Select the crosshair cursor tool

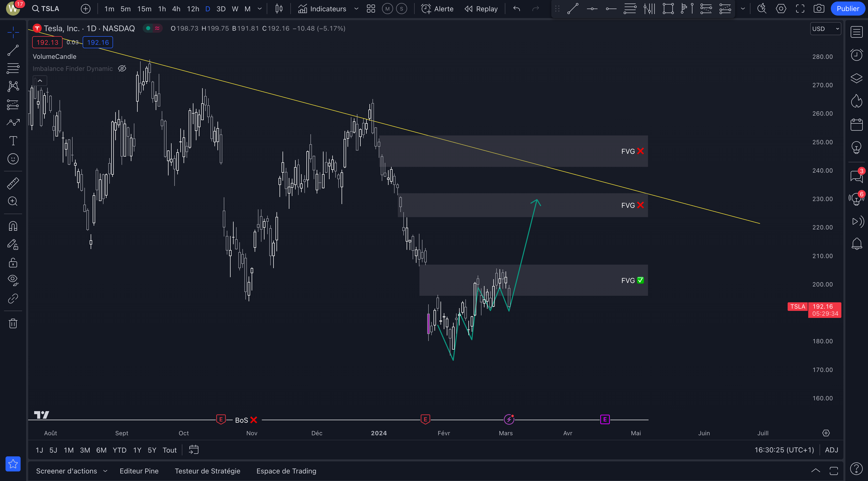pos(13,32)
